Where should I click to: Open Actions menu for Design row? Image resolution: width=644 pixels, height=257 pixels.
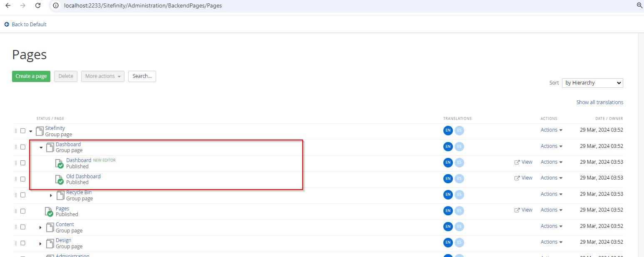click(552, 242)
